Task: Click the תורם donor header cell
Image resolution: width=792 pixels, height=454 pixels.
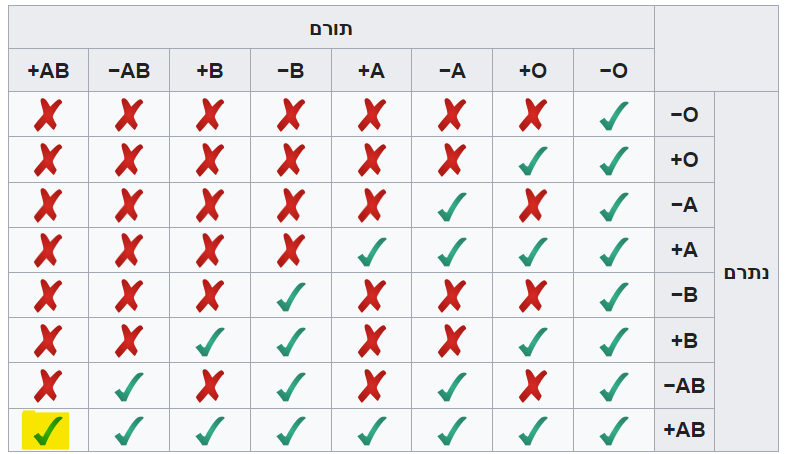Action: pyautogui.click(x=331, y=28)
